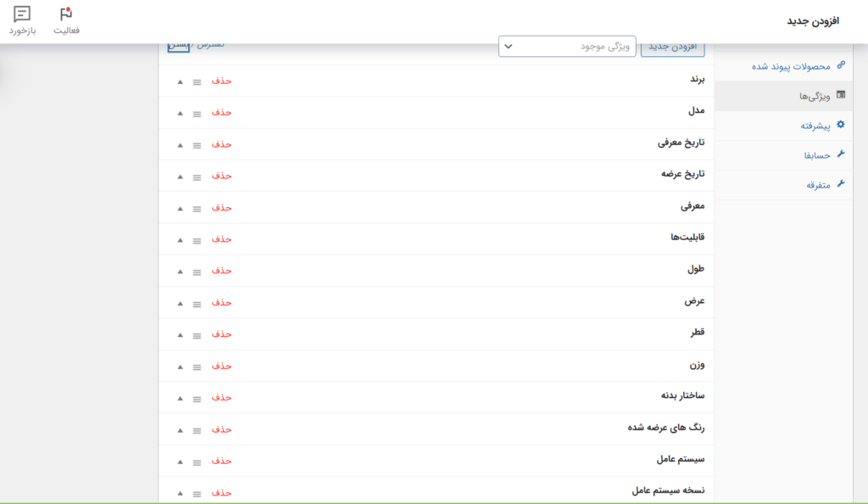Expand the مدل attribute triangle toggle
This screenshot has height=504, width=868.
tap(180, 114)
